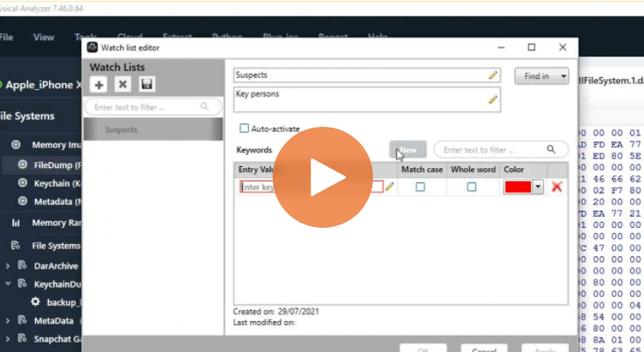Click the delete watch list X icon

click(123, 84)
